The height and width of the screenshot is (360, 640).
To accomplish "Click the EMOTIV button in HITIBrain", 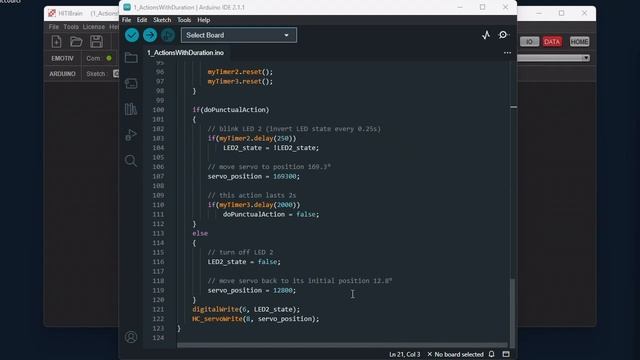I will [x=62, y=58].
